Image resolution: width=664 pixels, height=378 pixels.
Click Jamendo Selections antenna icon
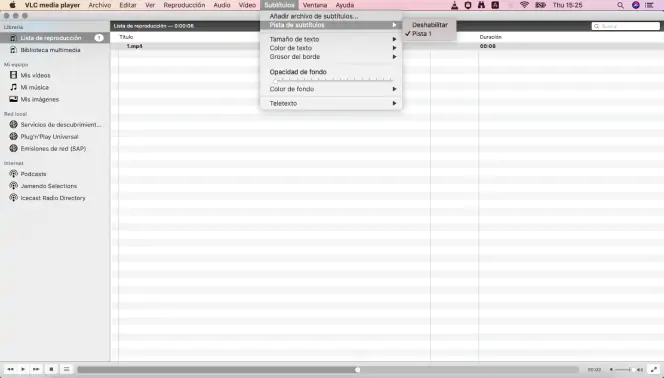14,185
